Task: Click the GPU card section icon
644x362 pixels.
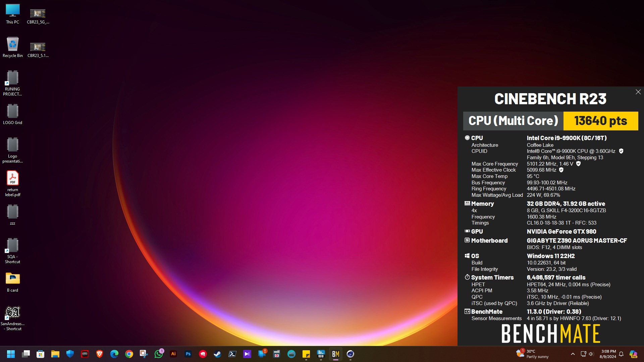Action: click(467, 231)
